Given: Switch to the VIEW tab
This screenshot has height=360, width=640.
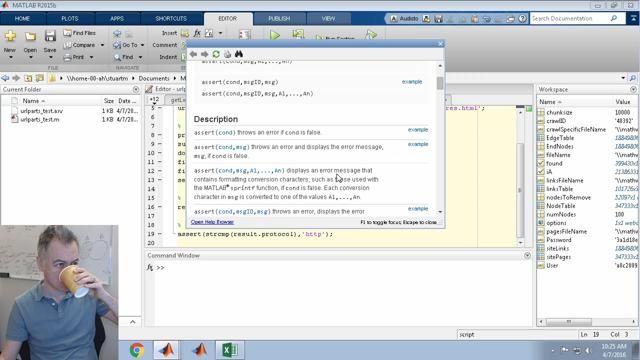Looking at the screenshot, I should (x=328, y=19).
